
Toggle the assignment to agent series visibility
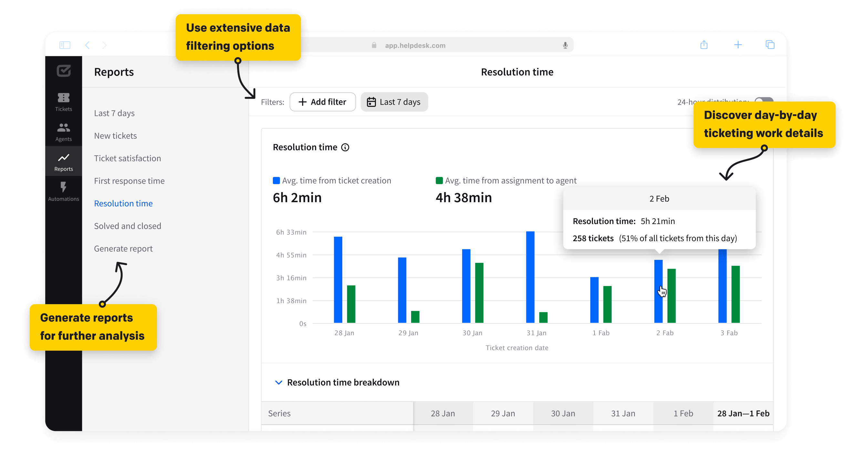point(439,180)
